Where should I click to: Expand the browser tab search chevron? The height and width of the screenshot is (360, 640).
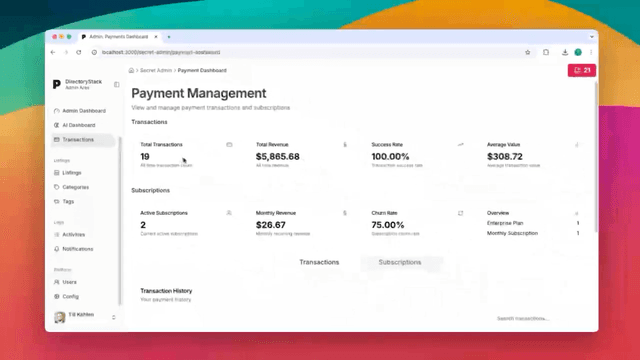[591, 37]
